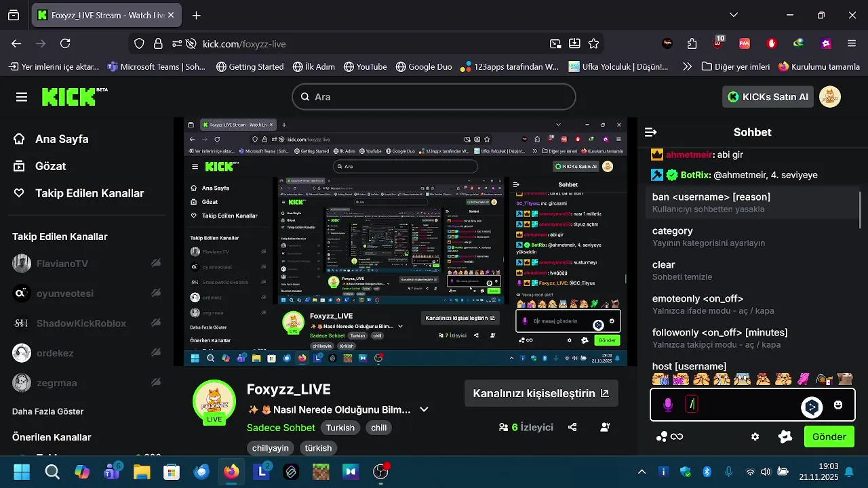The image size is (868, 488).
Task: Click the purple microphone icon in chat box
Action: click(668, 405)
